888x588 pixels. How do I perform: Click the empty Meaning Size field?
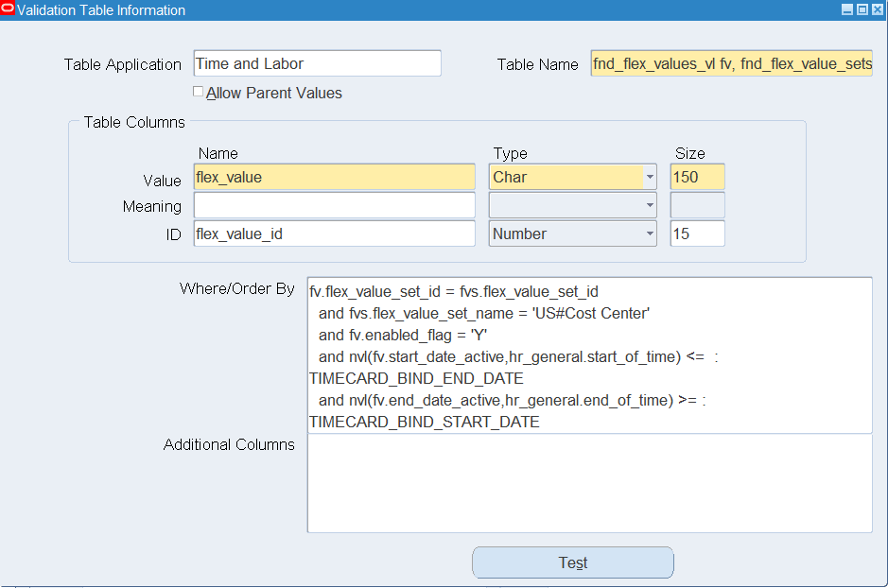click(x=697, y=205)
